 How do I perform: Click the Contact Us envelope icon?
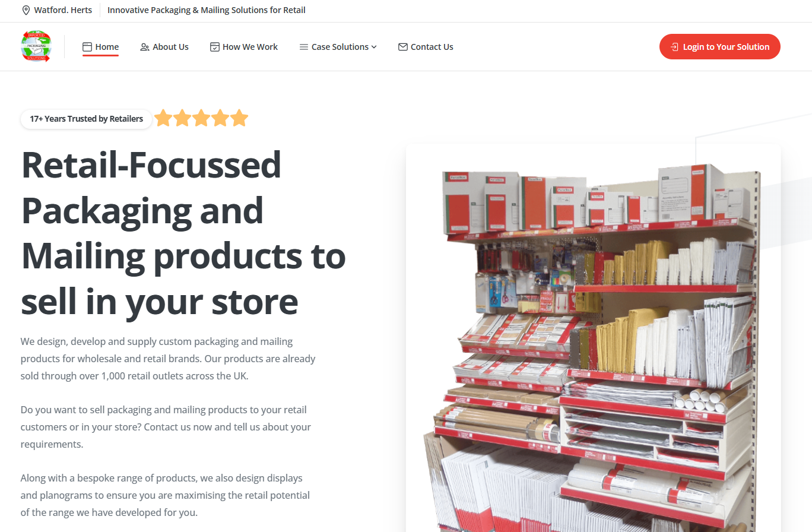click(403, 47)
